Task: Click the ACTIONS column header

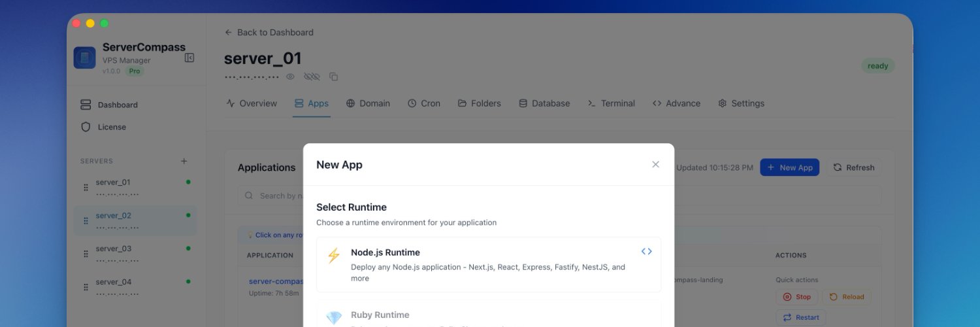Action: click(x=791, y=255)
